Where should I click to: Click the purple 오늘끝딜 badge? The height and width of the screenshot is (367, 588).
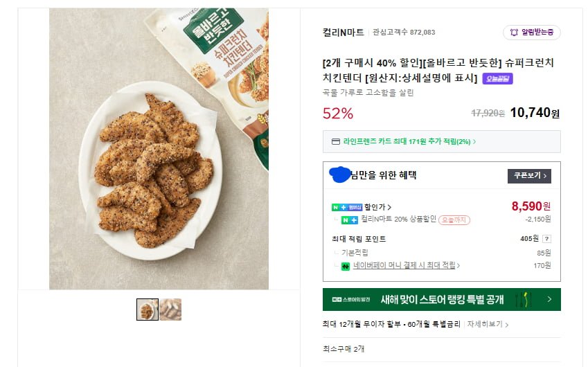[x=497, y=79]
